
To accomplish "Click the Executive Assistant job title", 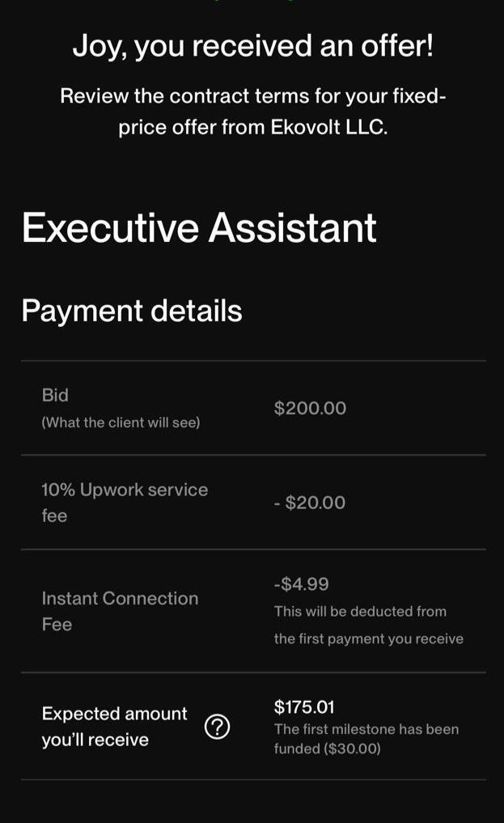I will click(x=199, y=228).
